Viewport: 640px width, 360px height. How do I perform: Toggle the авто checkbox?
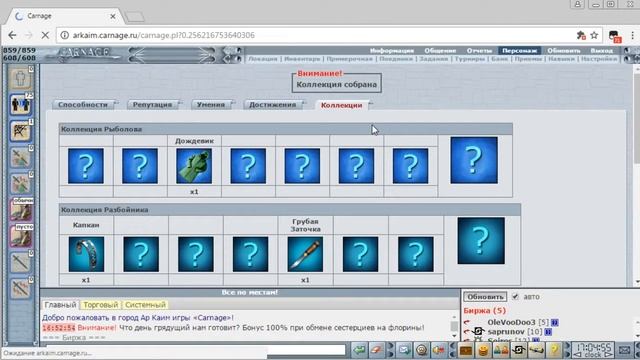515,297
